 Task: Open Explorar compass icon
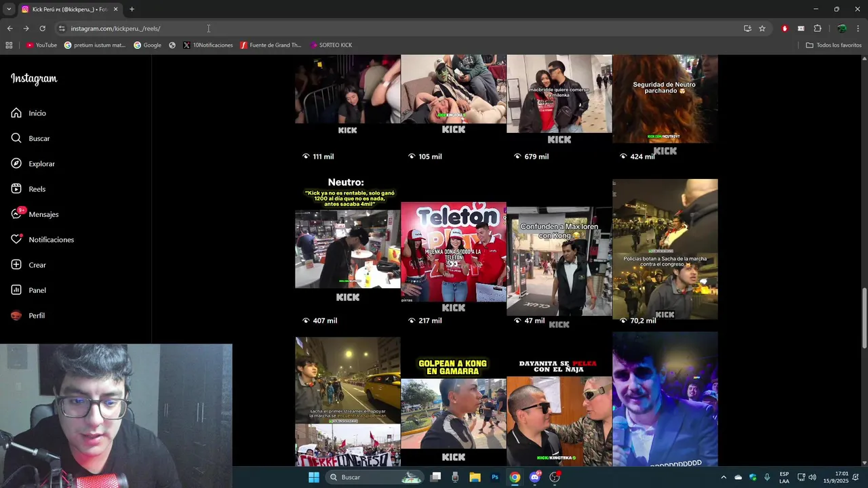(16, 163)
